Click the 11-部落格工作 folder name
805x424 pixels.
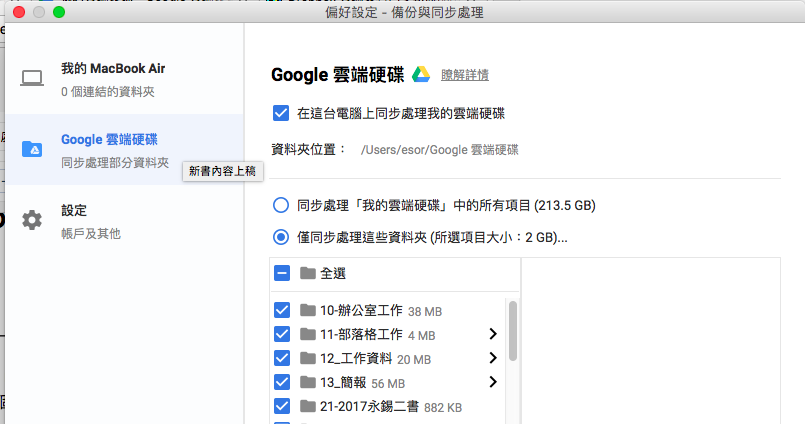click(361, 334)
